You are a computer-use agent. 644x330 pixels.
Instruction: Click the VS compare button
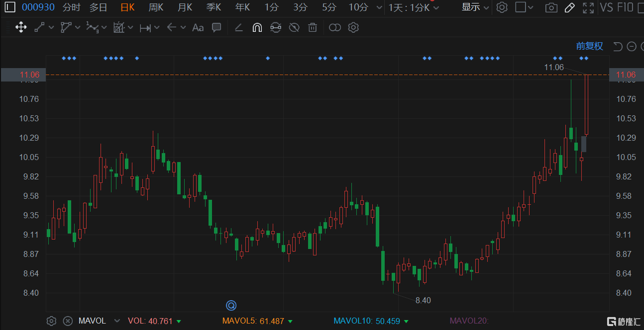(x=607, y=7)
